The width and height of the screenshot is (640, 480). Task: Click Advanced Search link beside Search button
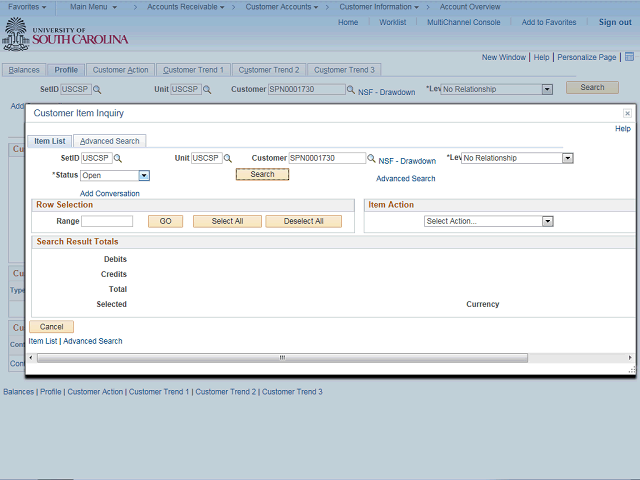[x=406, y=178]
